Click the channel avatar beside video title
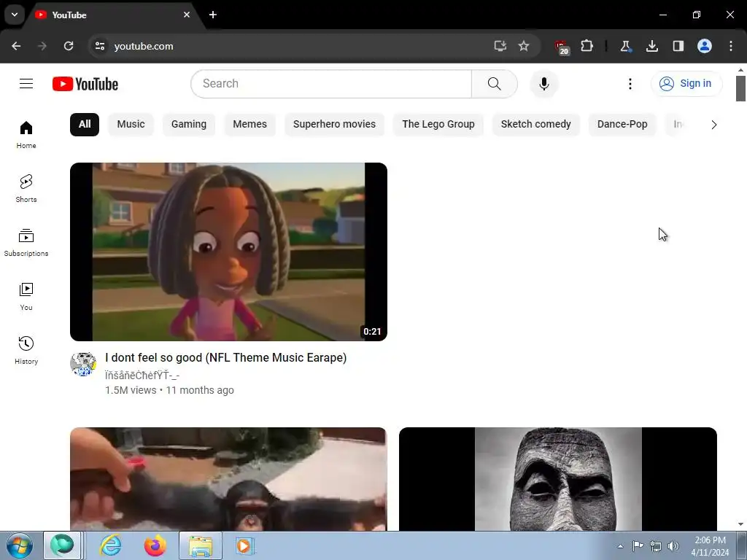This screenshot has width=747, height=560. [x=83, y=365]
